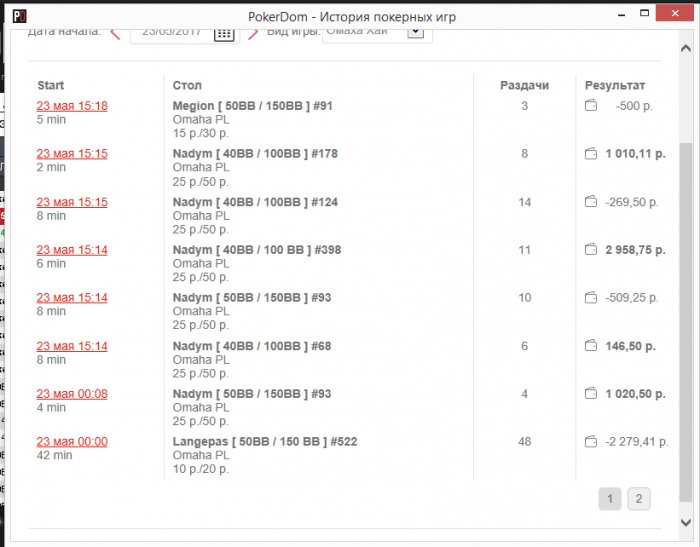Click the Результат column header
This screenshot has height=547, width=700.
615,85
